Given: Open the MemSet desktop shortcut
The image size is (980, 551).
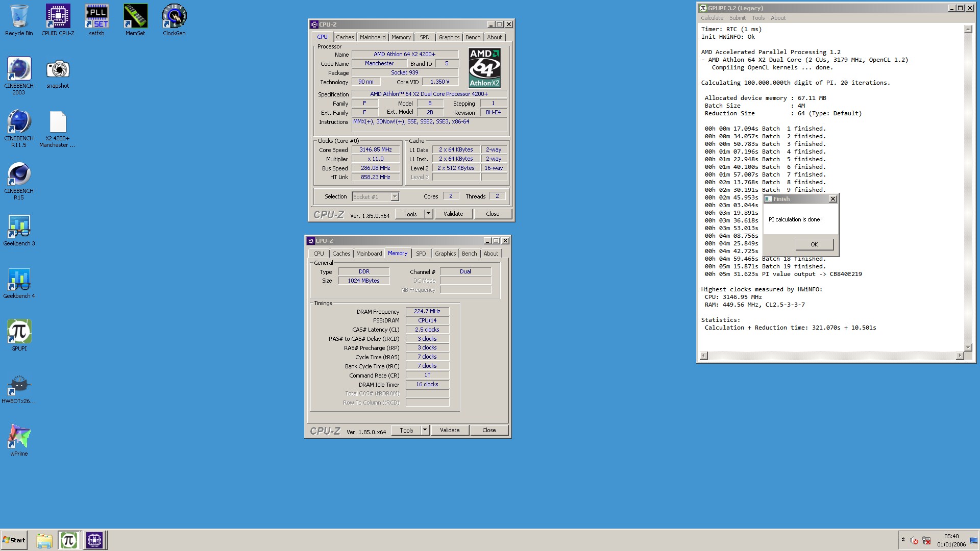Looking at the screenshot, I should [x=135, y=20].
